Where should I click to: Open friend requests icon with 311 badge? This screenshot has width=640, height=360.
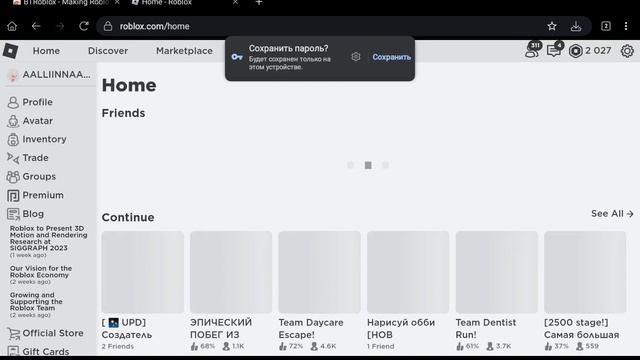click(x=533, y=50)
